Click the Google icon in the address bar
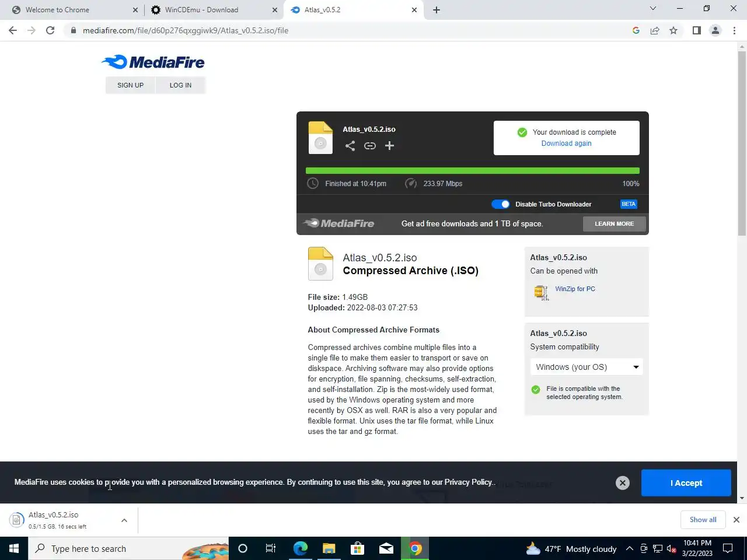Screen dimensions: 747x560 636,30
